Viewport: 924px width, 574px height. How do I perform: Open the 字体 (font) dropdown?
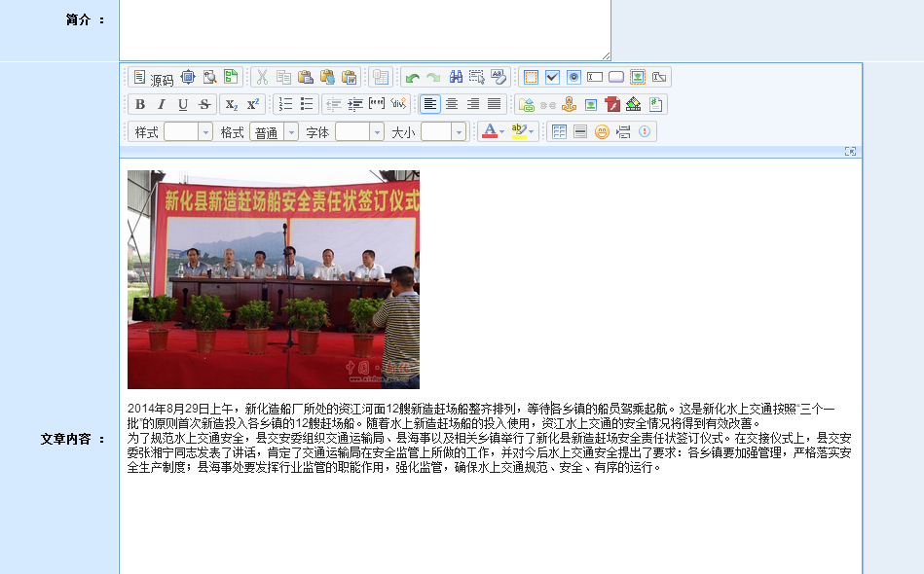point(359,132)
